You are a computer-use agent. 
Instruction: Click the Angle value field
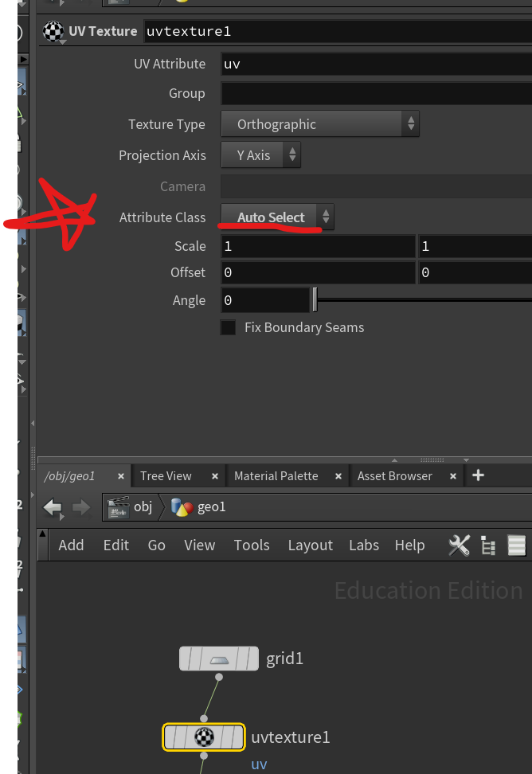[x=265, y=300]
